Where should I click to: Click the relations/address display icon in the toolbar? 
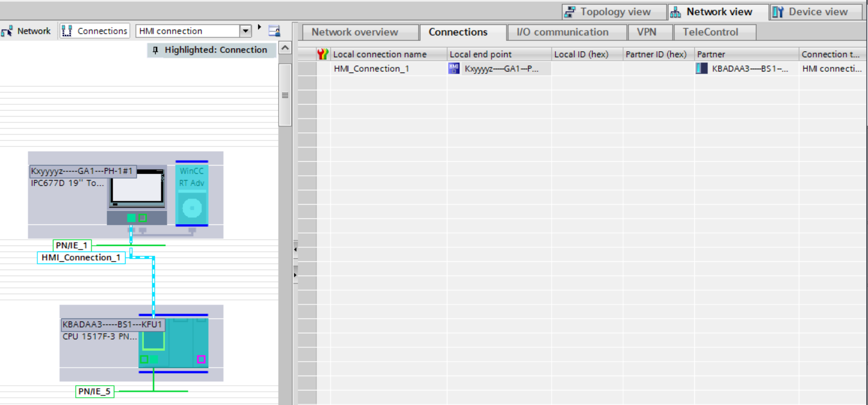274,31
